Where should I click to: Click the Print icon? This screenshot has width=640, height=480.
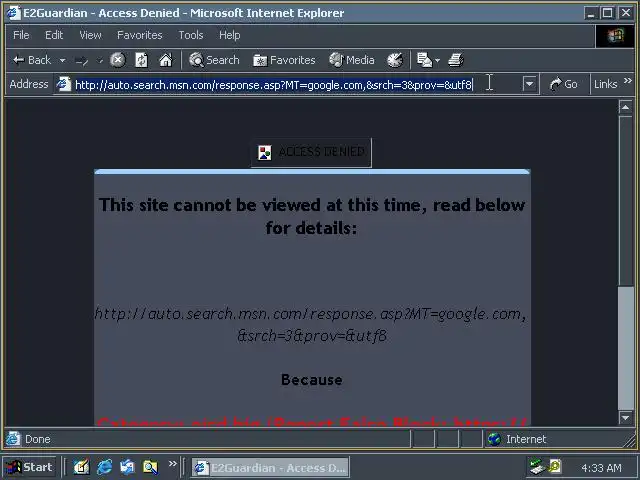pos(456,60)
